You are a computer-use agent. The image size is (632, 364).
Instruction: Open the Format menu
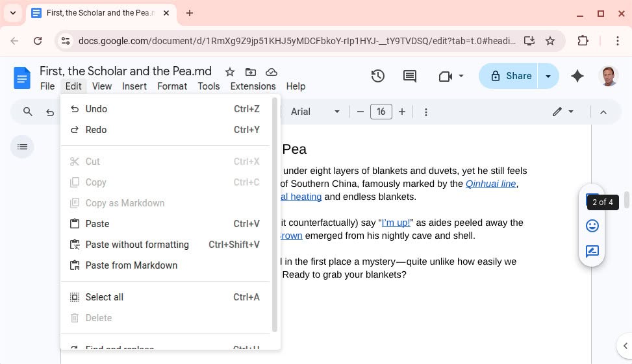[x=172, y=86]
